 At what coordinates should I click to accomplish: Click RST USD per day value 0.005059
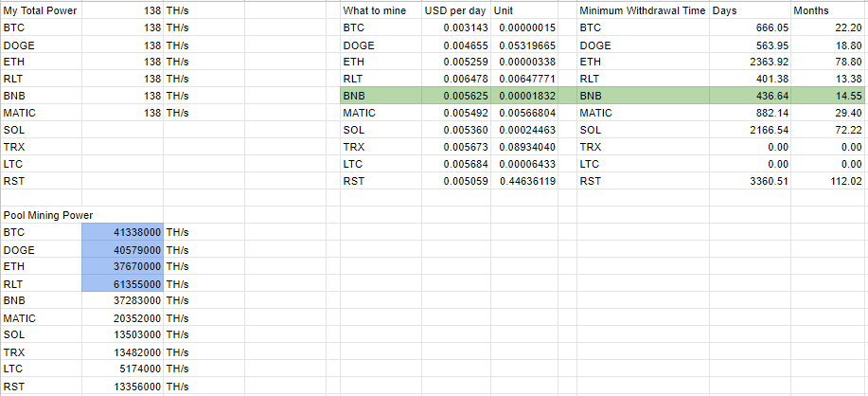pos(455,181)
